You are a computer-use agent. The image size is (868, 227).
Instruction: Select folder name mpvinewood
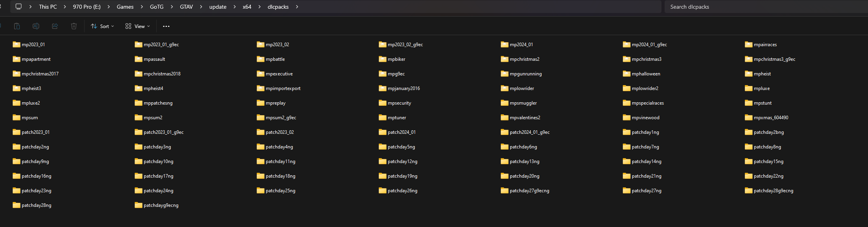(646, 118)
